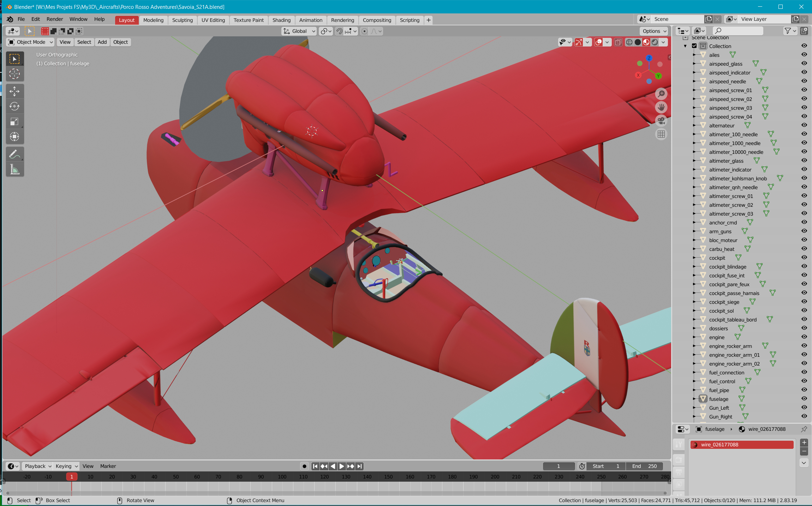Hide the Gun_Left object via eye icon
Viewport: 812px width, 506px height.
[x=804, y=408]
